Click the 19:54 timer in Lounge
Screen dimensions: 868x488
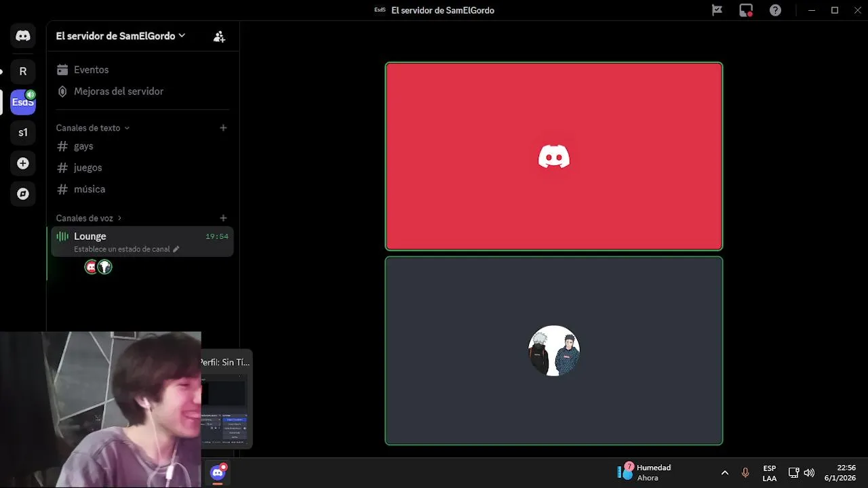pyautogui.click(x=217, y=237)
